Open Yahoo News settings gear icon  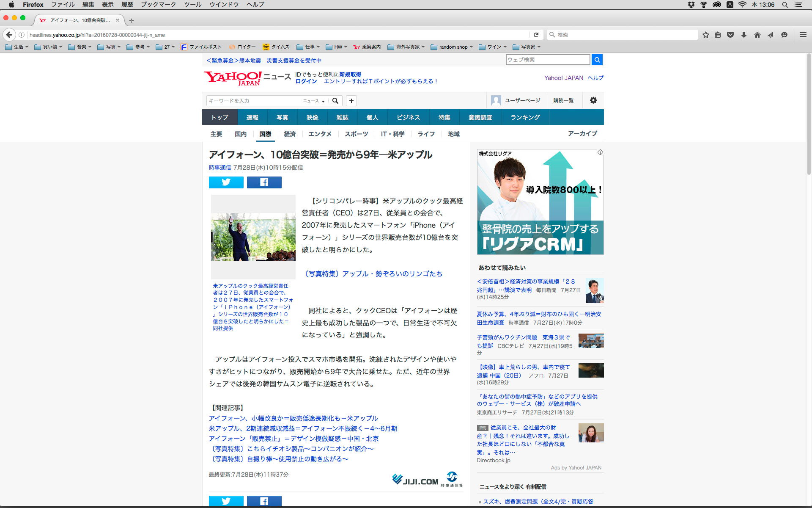[x=593, y=100]
